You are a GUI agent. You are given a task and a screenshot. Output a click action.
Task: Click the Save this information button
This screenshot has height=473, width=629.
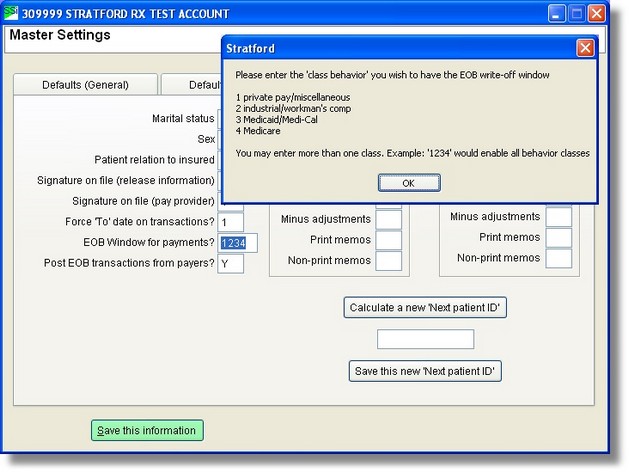pos(147,430)
